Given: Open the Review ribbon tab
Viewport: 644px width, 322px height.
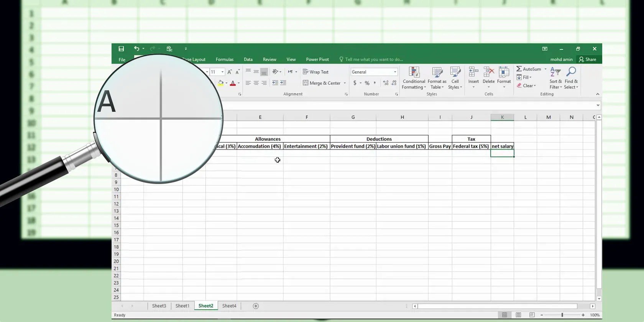Looking at the screenshot, I should pos(269,59).
